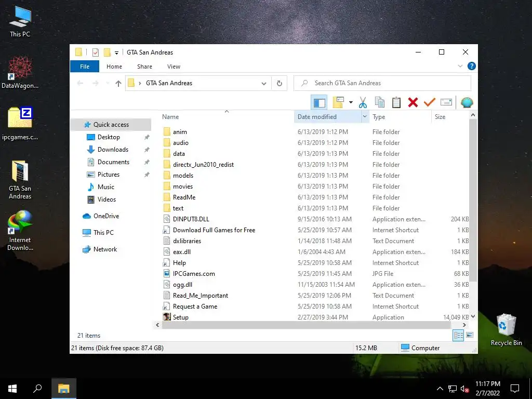
Task: Select Videos in navigation pane
Action: tap(107, 199)
